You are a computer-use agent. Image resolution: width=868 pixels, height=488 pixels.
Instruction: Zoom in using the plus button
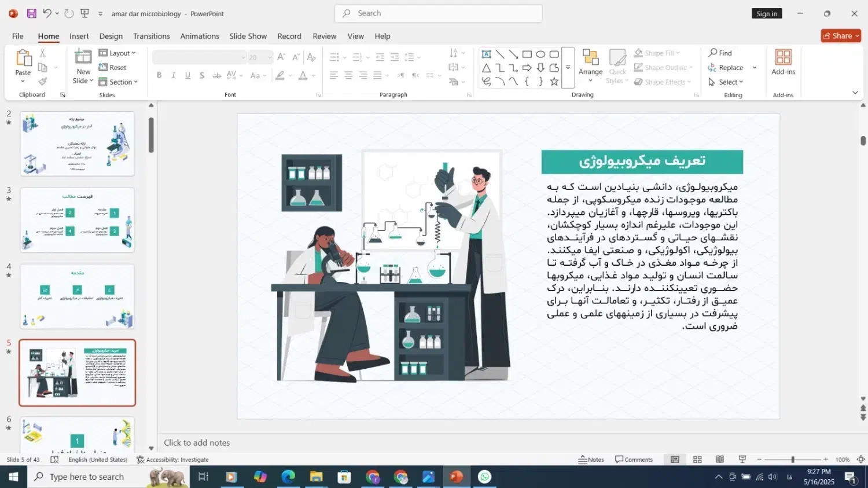[x=826, y=460]
